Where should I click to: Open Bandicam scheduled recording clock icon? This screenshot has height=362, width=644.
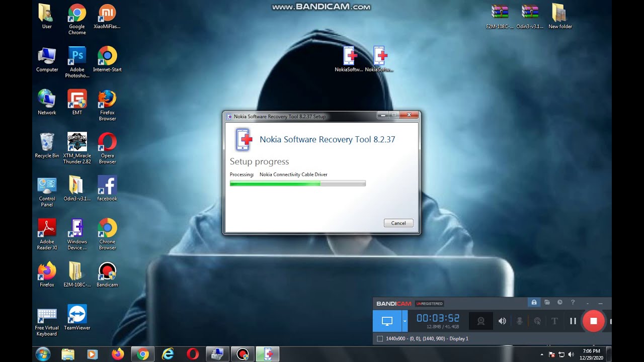[560, 302]
